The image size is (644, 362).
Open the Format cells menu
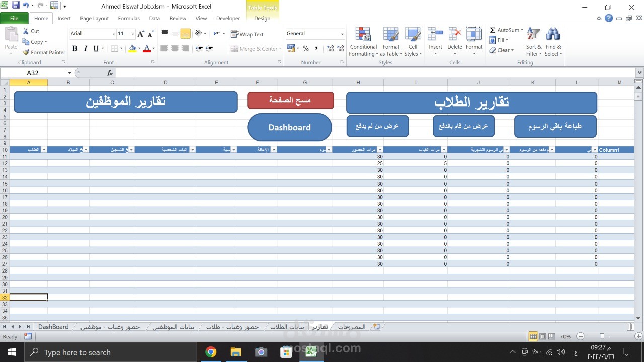(474, 42)
